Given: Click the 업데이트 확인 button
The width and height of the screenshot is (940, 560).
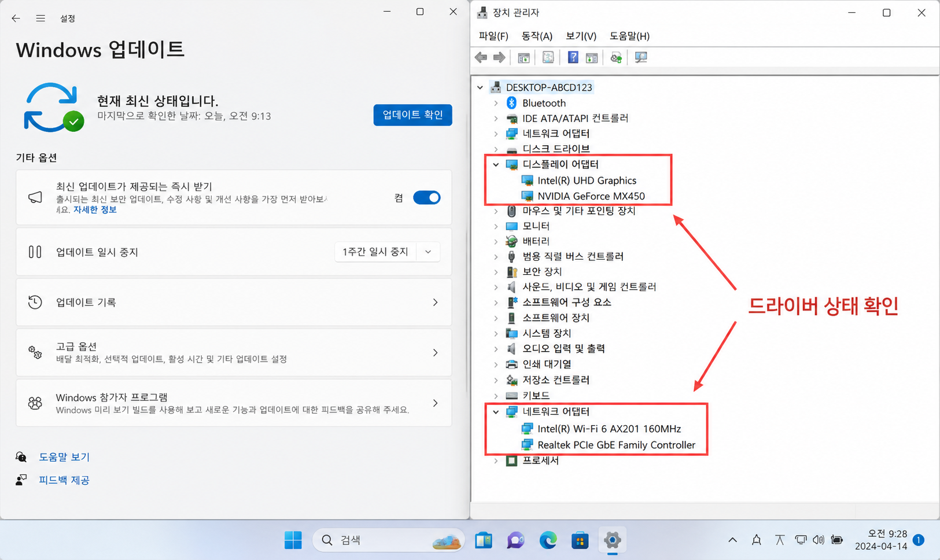Looking at the screenshot, I should (412, 115).
